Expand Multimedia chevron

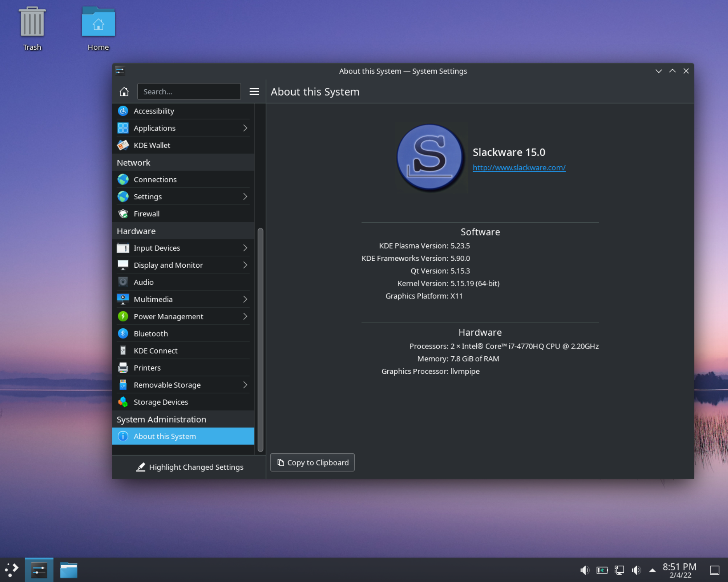pyautogui.click(x=245, y=299)
